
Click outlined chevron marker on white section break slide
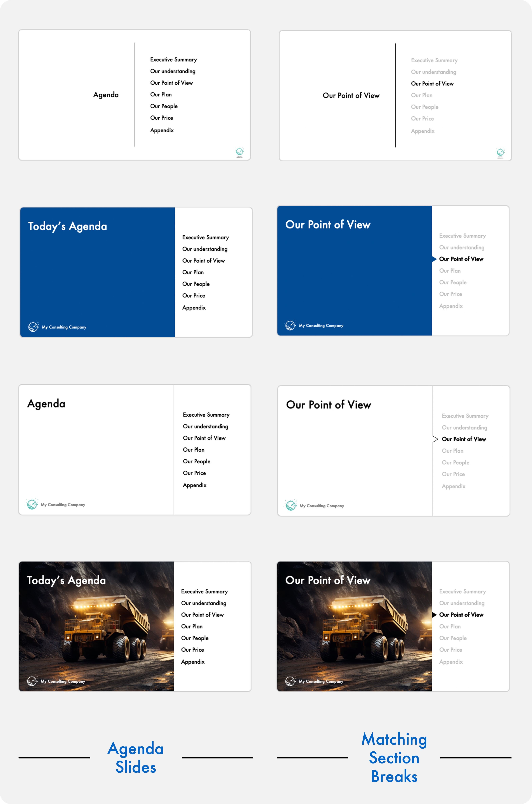[x=435, y=439]
